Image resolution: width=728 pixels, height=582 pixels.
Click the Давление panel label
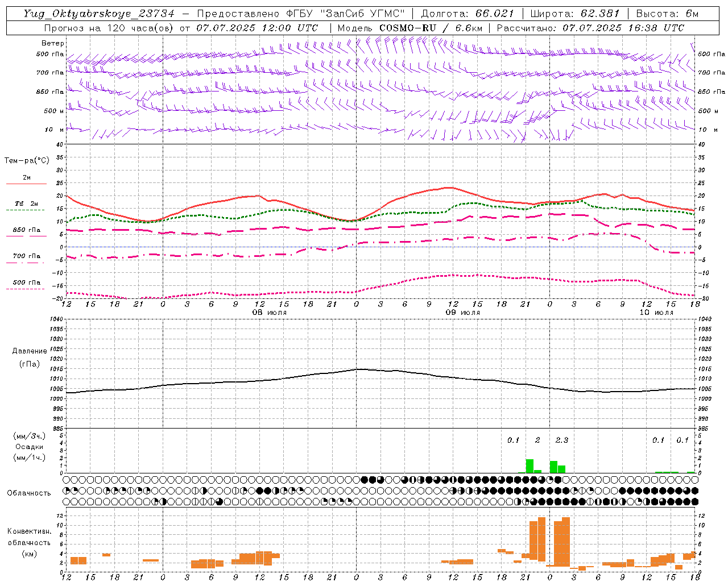click(x=29, y=351)
